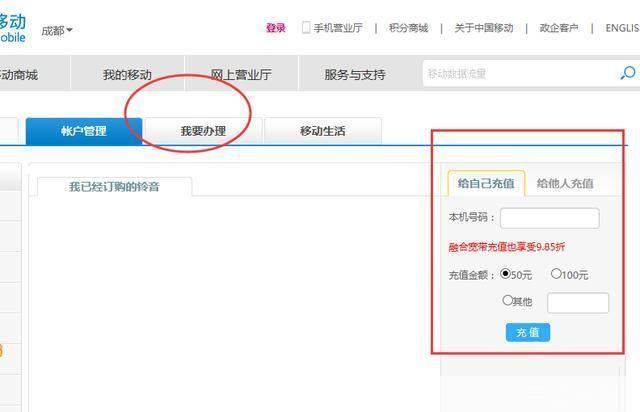The image size is (640, 412).
Task: Choose the 其他 amount option
Action: pos(508,300)
